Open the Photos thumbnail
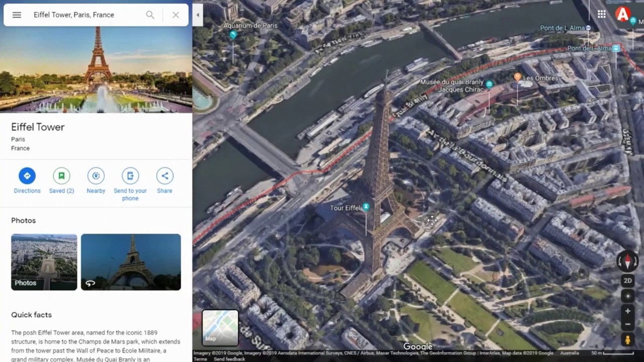 pyautogui.click(x=44, y=262)
